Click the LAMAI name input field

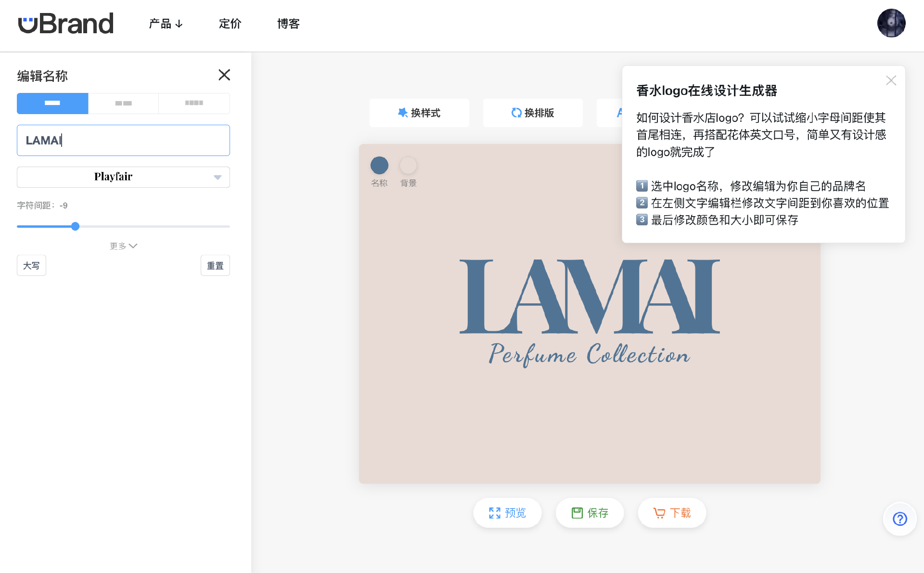(x=123, y=140)
